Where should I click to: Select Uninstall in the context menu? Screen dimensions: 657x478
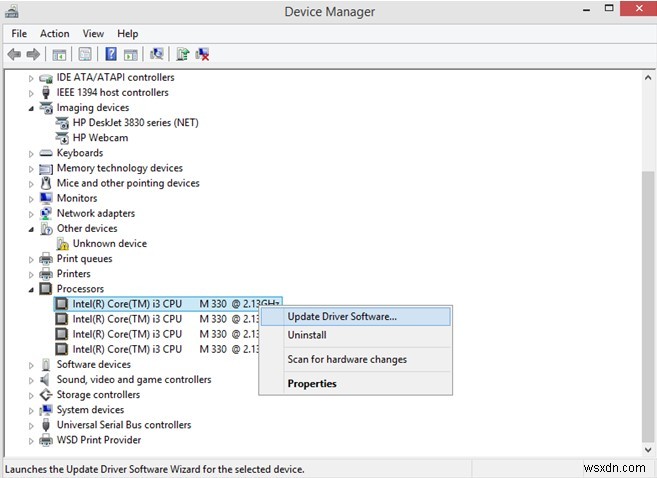pyautogui.click(x=307, y=335)
